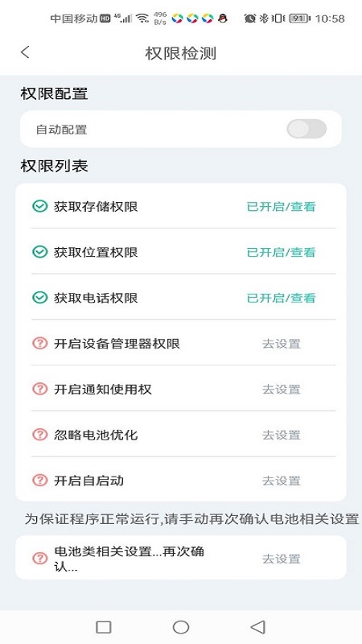Click green check icon beside 获取电话权限
The height and width of the screenshot is (644, 362).
coord(39,297)
